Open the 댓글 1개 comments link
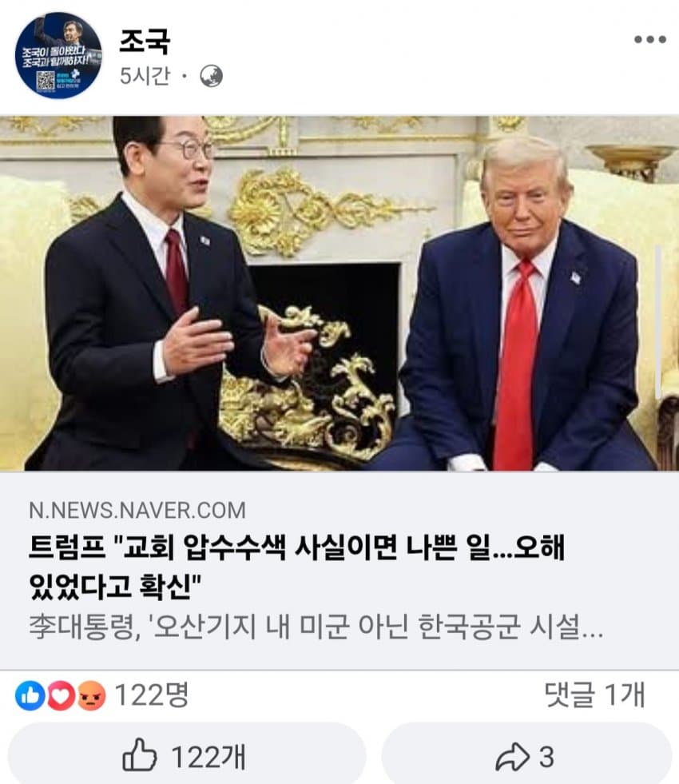Screen dimensions: 679x784 (594, 694)
